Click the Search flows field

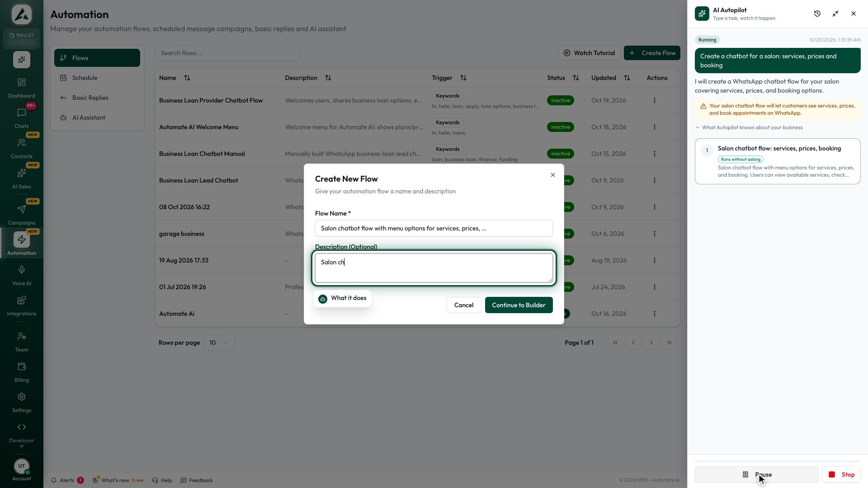pyautogui.click(x=227, y=53)
